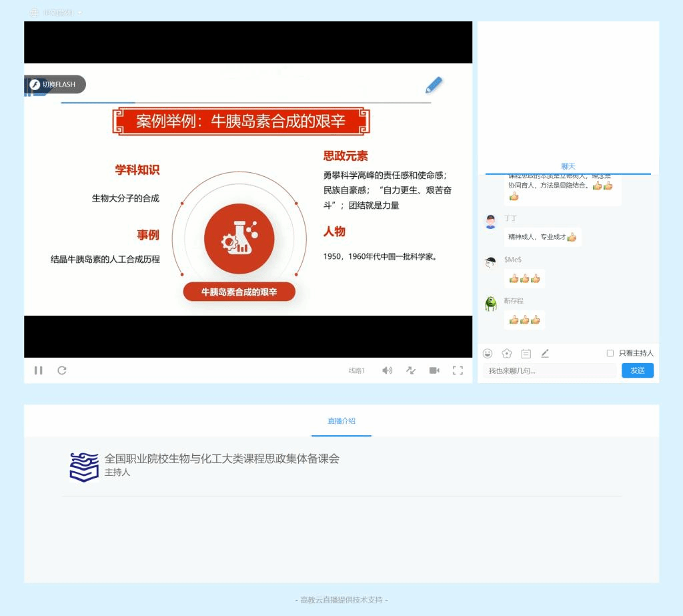Click the blue pencil annotation icon on slide
This screenshot has width=683, height=616.
(x=434, y=85)
